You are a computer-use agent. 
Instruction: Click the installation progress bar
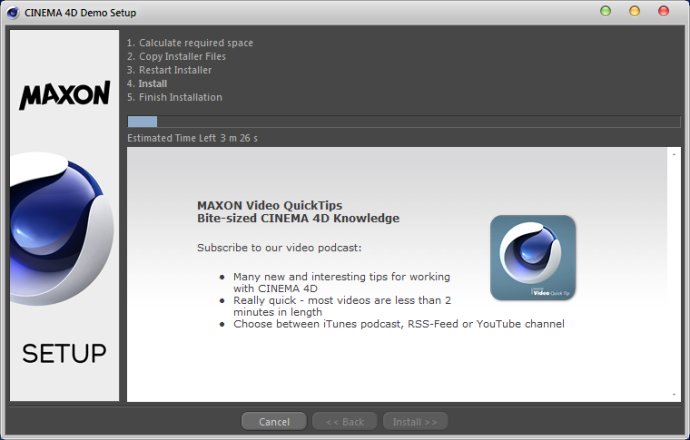[404, 121]
